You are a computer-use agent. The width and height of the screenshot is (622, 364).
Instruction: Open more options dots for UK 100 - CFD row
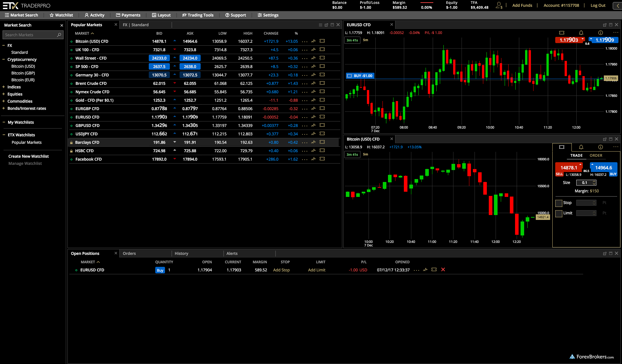coord(305,50)
